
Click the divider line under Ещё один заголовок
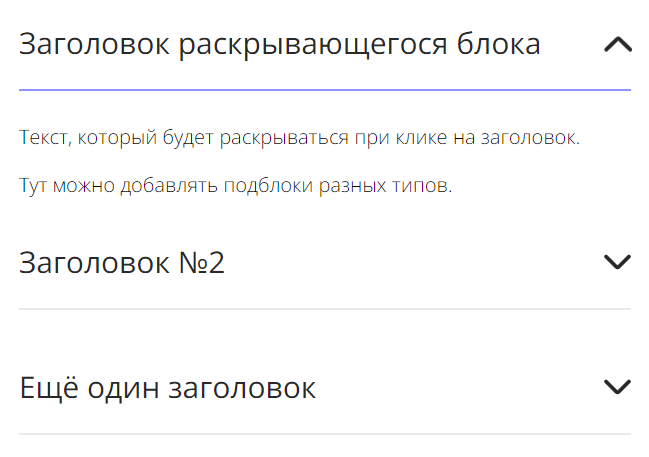324,434
